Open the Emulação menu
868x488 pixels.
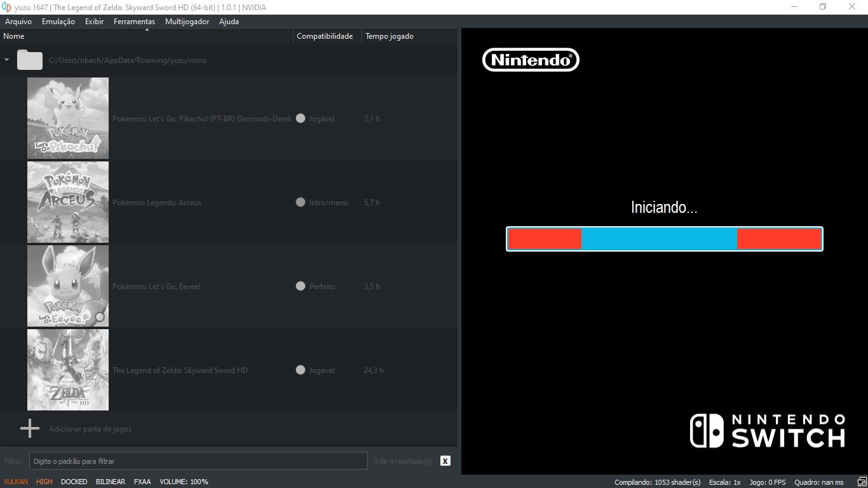(x=58, y=22)
